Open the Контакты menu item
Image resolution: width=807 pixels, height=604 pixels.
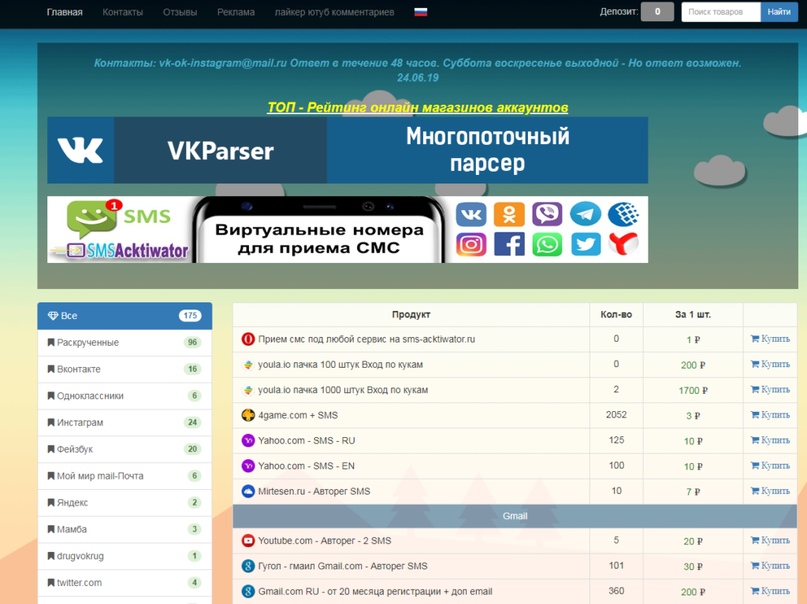pos(122,12)
